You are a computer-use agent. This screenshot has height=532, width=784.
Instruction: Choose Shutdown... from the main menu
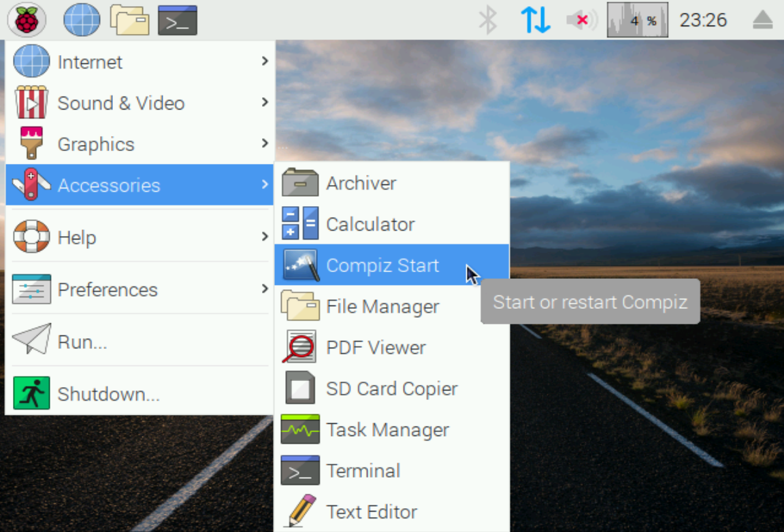pyautogui.click(x=140, y=393)
